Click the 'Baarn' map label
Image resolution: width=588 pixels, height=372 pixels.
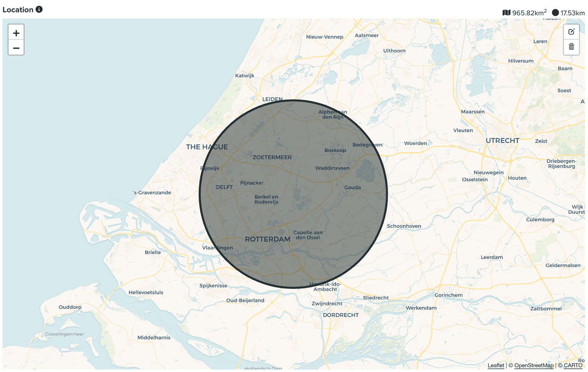tap(565, 69)
